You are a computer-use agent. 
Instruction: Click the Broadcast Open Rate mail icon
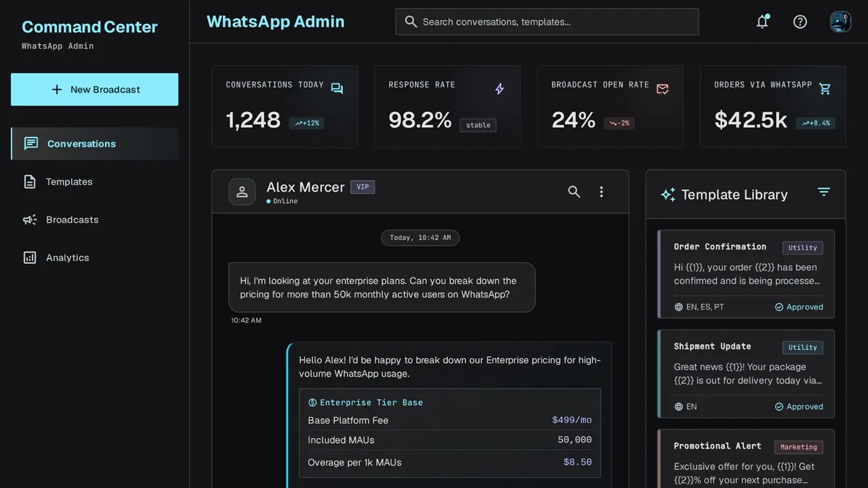pyautogui.click(x=663, y=89)
